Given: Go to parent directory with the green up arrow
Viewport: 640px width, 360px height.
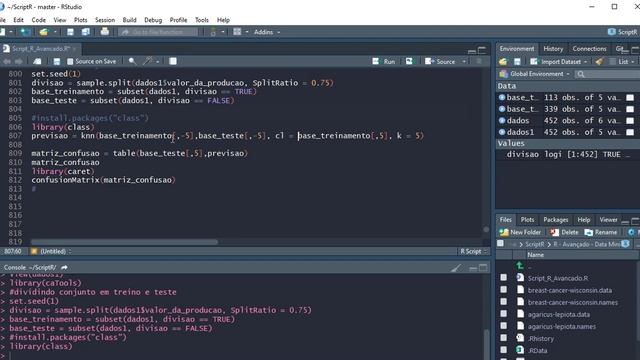Looking at the screenshot, I should [520, 266].
